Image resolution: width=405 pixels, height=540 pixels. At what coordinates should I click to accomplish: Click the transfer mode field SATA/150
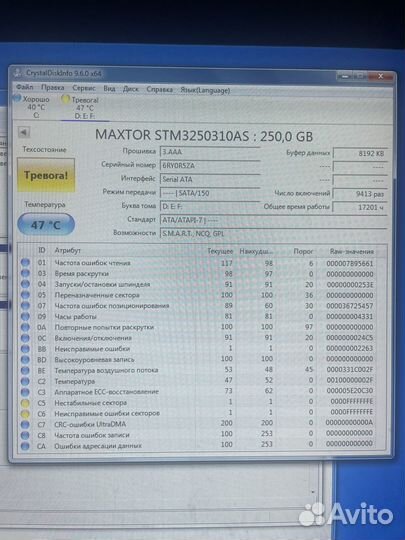coord(210,193)
